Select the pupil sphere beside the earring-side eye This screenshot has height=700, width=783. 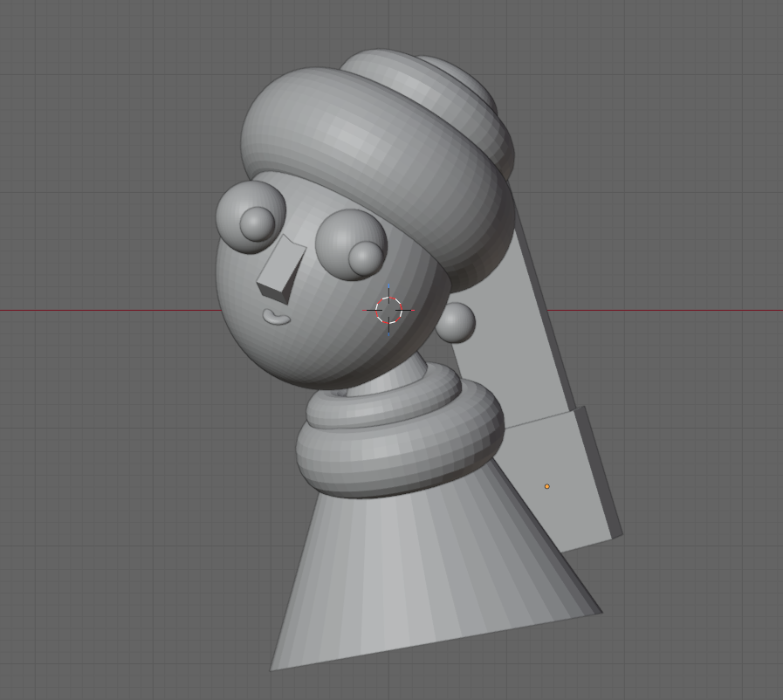pos(366,258)
